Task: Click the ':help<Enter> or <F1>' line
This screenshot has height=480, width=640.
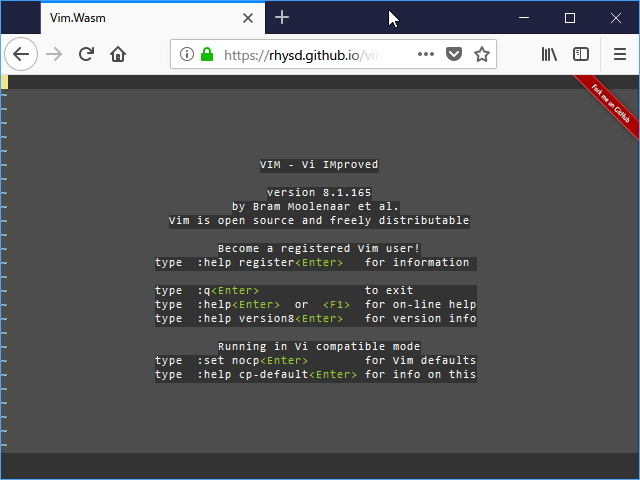Action: coord(316,304)
